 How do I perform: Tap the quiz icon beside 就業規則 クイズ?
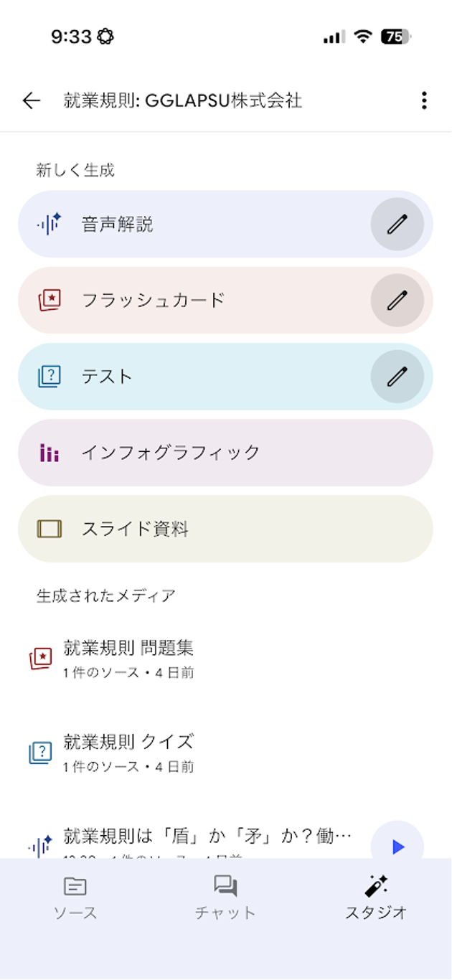(41, 752)
